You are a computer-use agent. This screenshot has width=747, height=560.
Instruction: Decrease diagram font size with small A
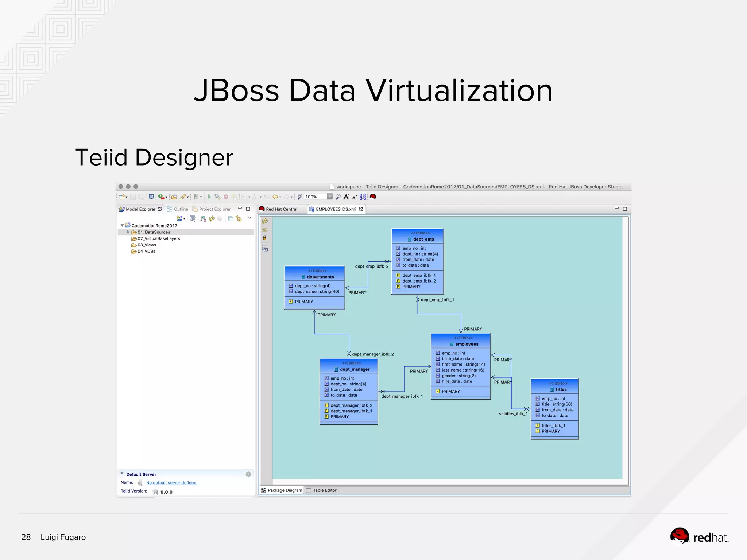(x=355, y=197)
